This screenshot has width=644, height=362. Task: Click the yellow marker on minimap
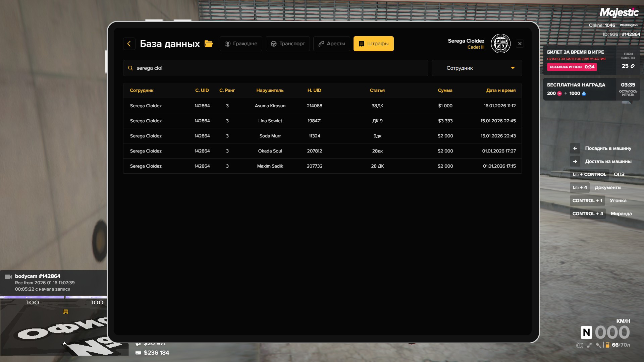point(66,312)
